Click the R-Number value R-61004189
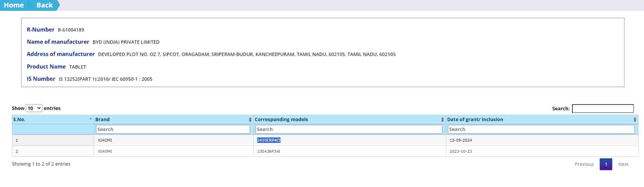 [71, 30]
